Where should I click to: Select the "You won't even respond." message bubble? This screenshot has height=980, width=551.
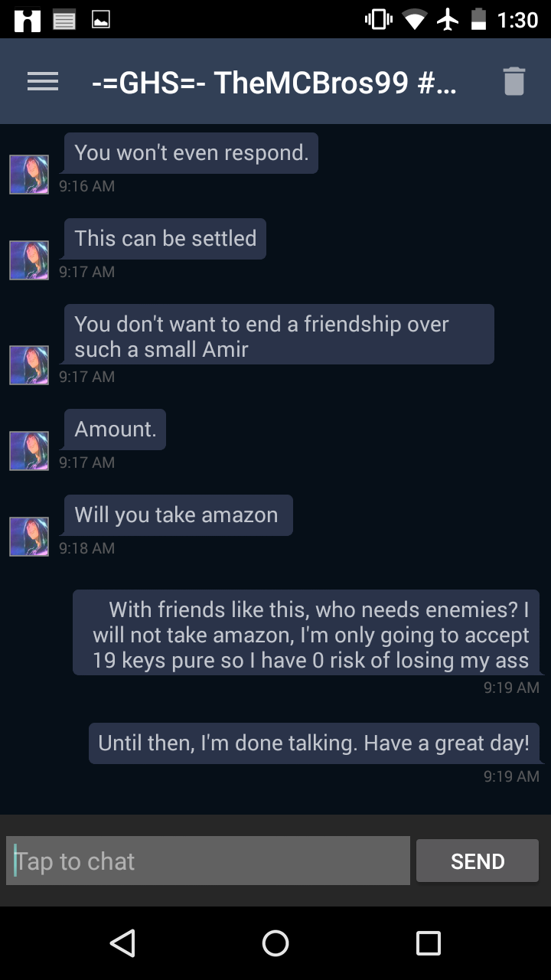coord(191,153)
